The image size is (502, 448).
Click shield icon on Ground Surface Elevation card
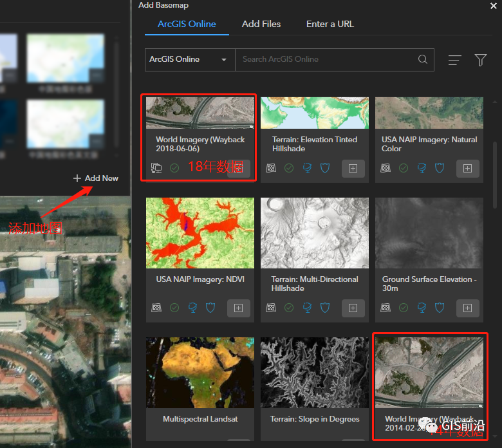coord(440,308)
